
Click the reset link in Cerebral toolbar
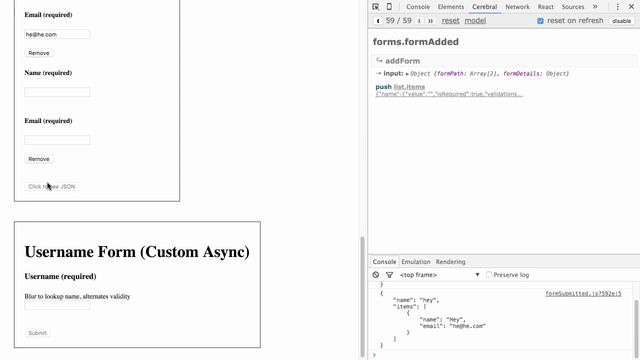tap(450, 21)
